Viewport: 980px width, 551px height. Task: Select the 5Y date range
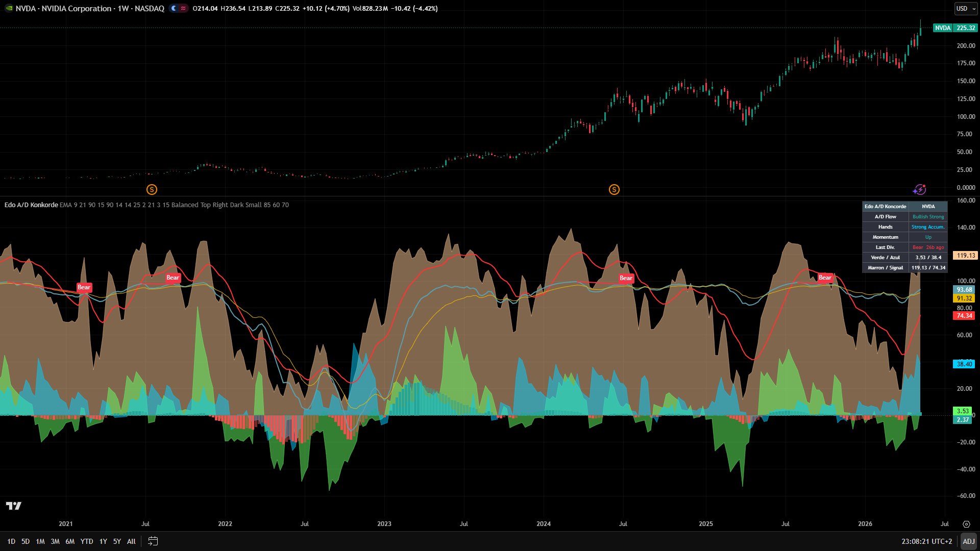pyautogui.click(x=117, y=541)
